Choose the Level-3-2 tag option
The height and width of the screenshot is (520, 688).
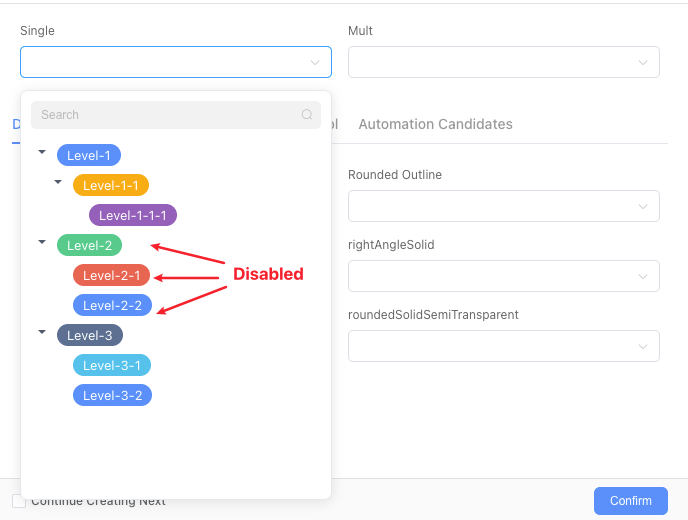pos(112,395)
